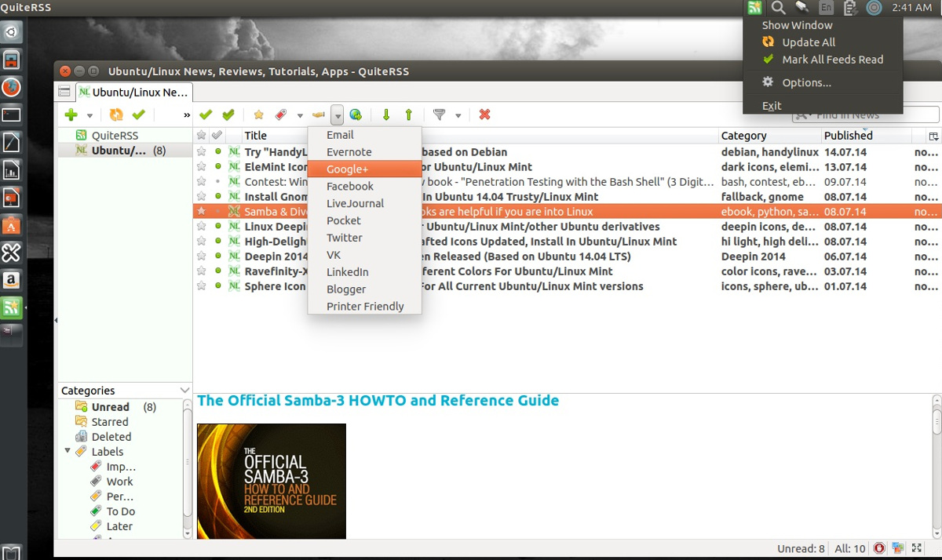Screen dimensions: 942x560
Task: Choose Facebook in the share menu
Action: (365, 187)
